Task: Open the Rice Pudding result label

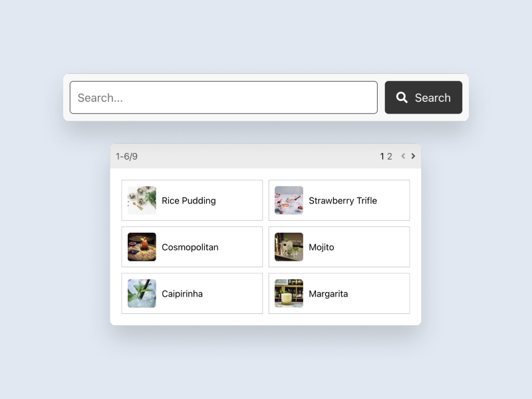Action: (189, 200)
